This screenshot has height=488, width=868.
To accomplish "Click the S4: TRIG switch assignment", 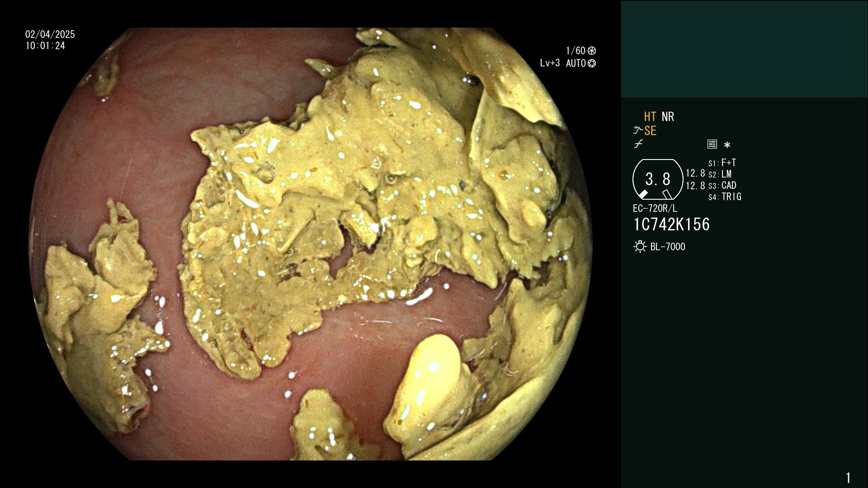I will pos(725,197).
